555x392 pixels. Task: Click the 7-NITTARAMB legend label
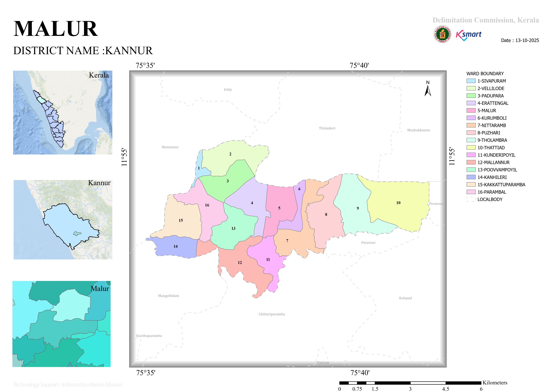492,125
